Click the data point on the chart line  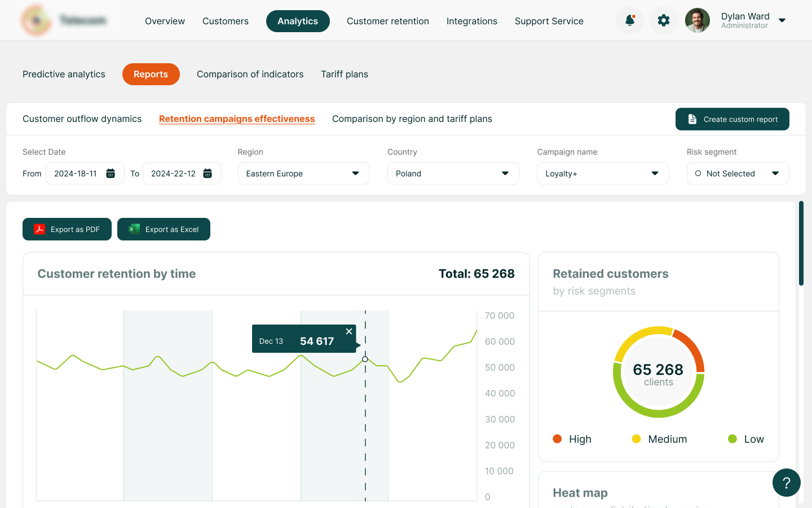coord(365,359)
